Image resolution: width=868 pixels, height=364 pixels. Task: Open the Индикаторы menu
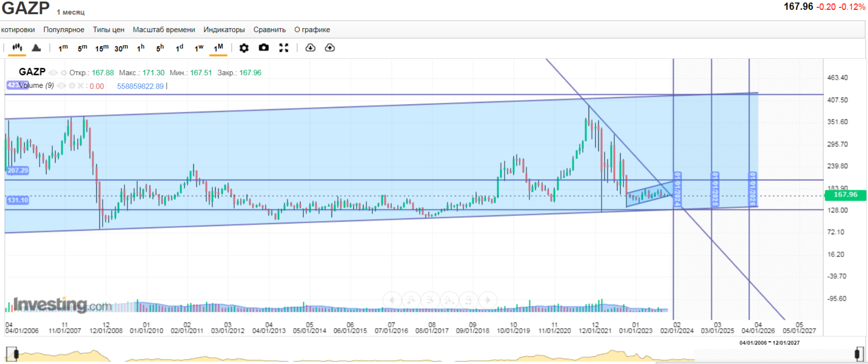(224, 30)
